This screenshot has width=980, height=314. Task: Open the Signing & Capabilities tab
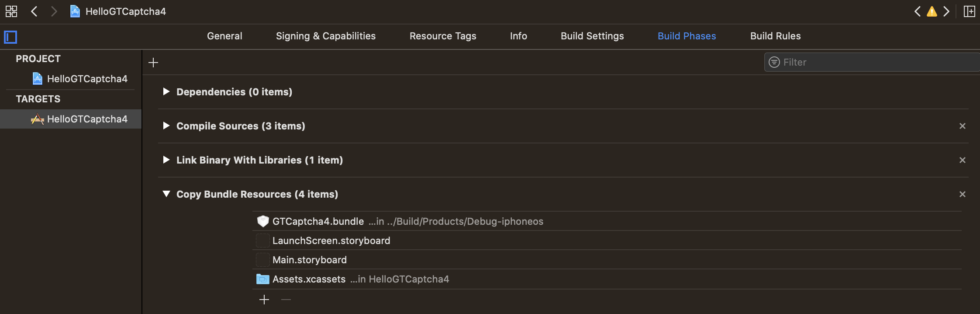click(x=325, y=36)
